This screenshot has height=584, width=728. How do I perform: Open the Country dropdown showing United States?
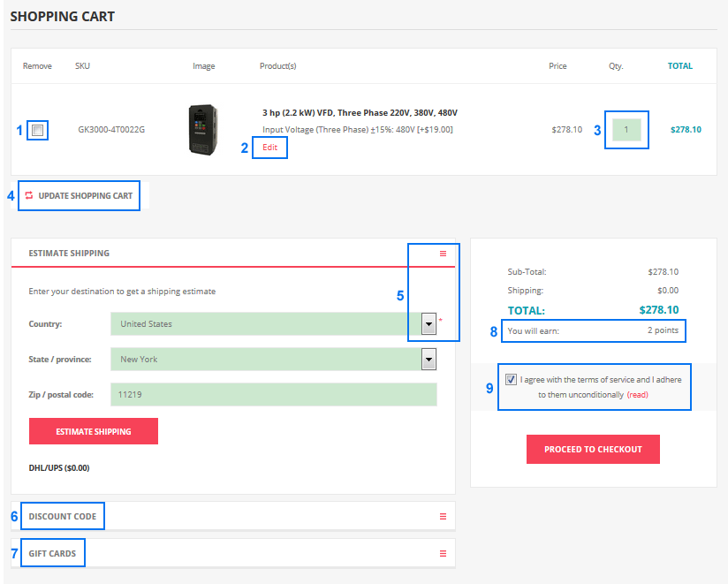274,323
